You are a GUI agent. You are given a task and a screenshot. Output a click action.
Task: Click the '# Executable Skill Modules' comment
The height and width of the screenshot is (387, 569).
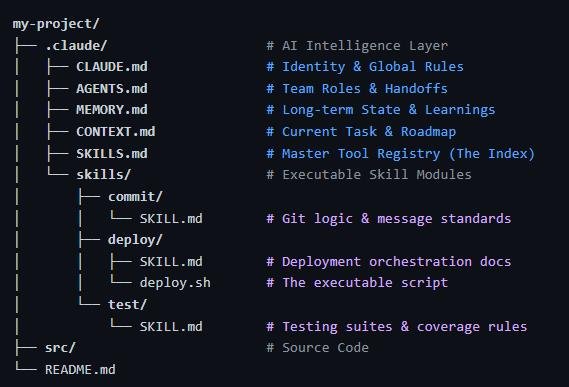tap(369, 175)
